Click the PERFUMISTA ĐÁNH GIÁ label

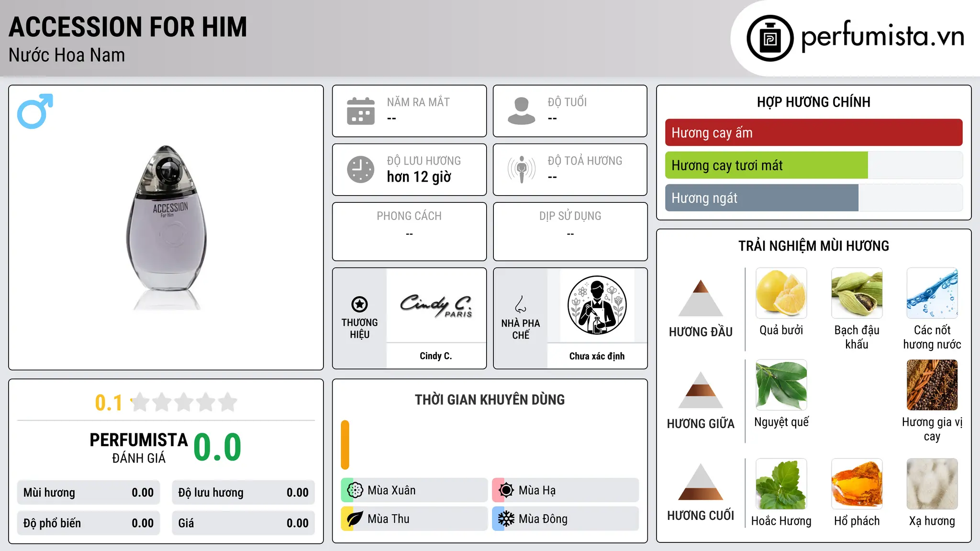tap(139, 448)
